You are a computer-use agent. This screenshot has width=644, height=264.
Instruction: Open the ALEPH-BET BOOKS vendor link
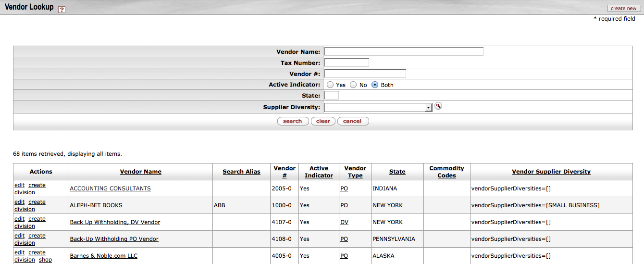click(x=96, y=205)
